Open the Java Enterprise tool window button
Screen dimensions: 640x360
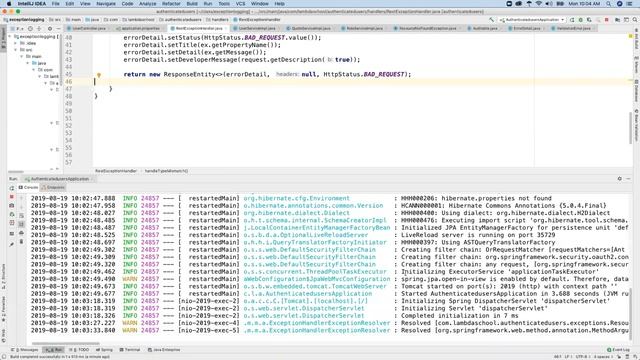pos(164,350)
